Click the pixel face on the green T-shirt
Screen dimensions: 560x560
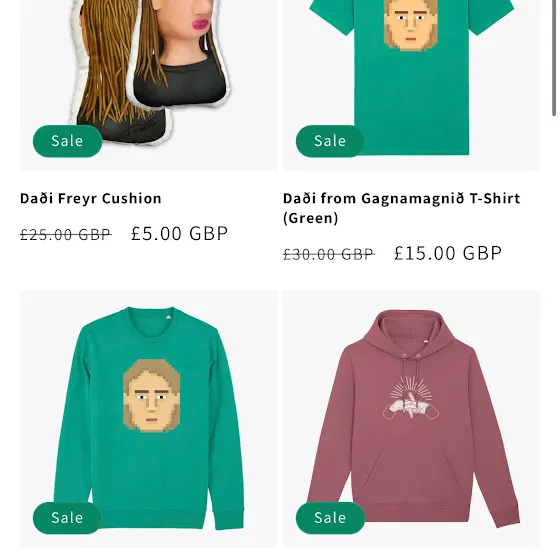point(411,24)
